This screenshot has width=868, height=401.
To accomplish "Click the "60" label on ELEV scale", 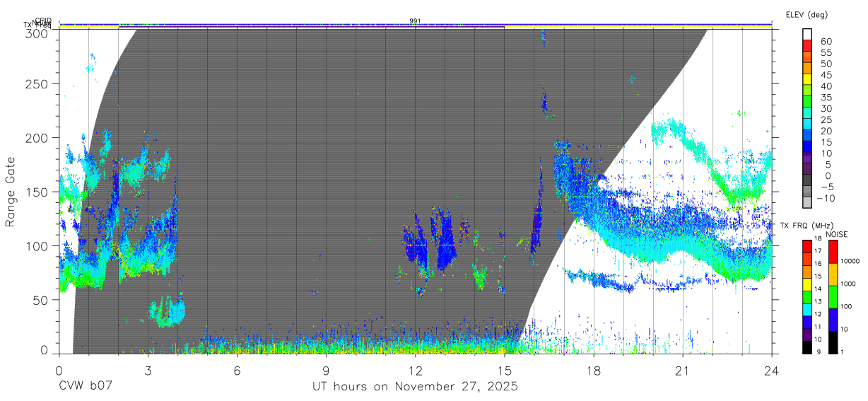I will 826,41.
